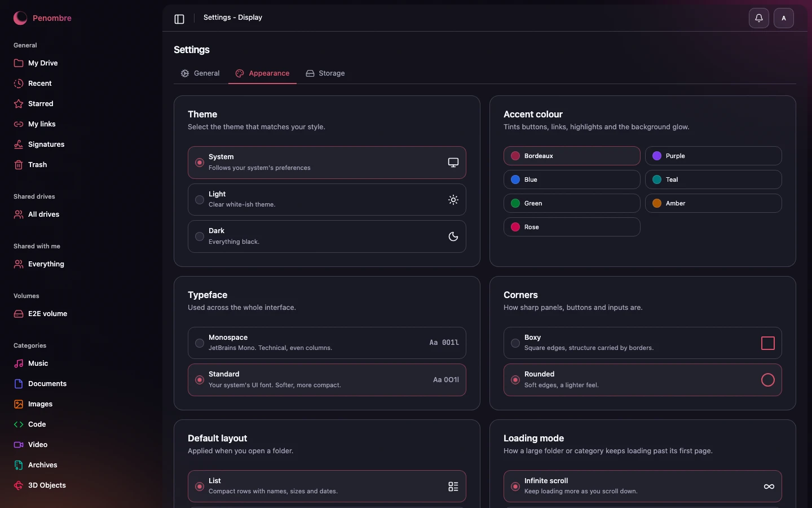This screenshot has width=812, height=508.
Task: Click the Images picture icon
Action: (x=19, y=404)
